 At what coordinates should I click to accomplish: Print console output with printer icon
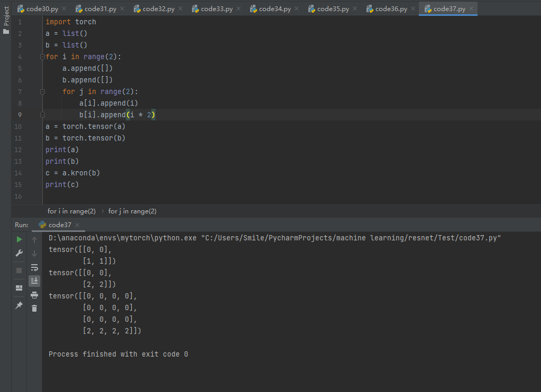pos(34,295)
